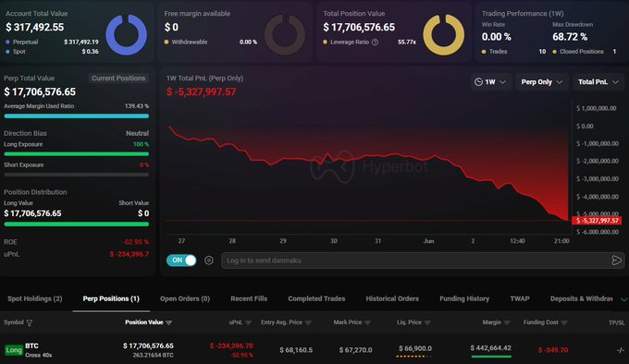The height and width of the screenshot is (364, 629).
Task: Click the Symbol column filter funnel icon
Action: coord(30,322)
